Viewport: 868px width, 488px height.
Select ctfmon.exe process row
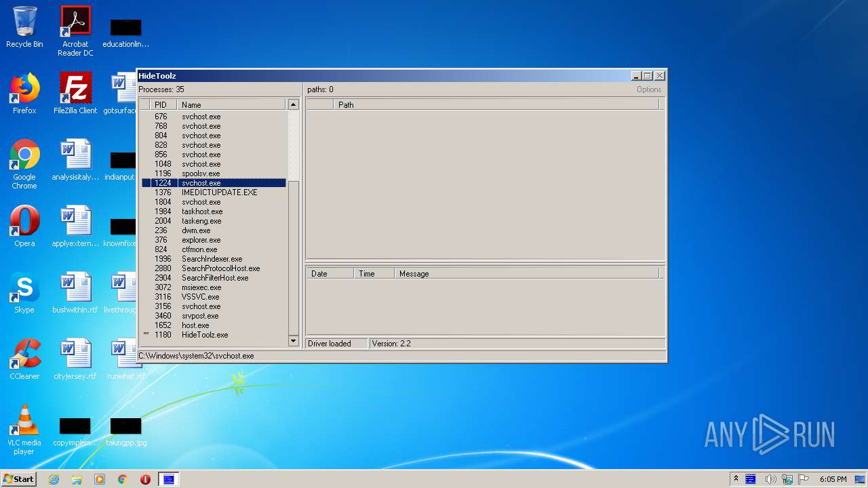coord(214,249)
